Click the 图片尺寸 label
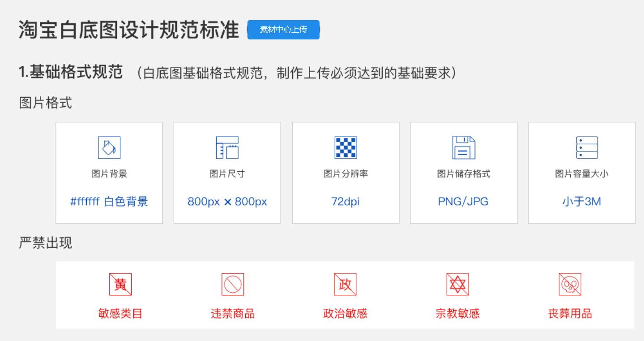 click(227, 174)
